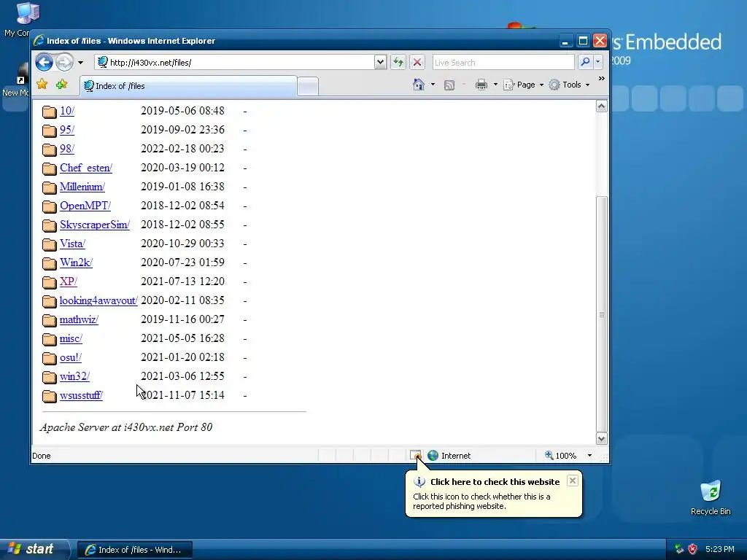Select the Index of /files tab
Viewport: 747px width, 560px height.
[189, 86]
